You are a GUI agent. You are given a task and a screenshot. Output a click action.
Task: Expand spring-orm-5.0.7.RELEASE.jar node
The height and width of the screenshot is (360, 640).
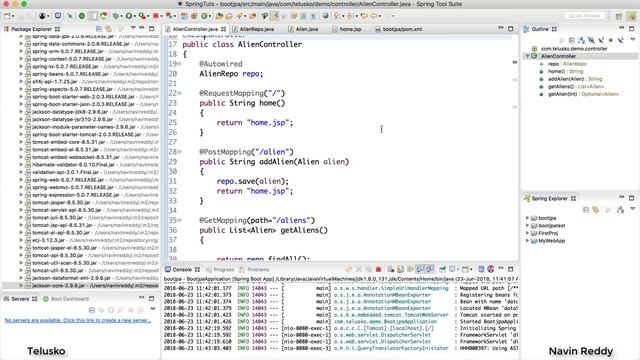[21, 51]
